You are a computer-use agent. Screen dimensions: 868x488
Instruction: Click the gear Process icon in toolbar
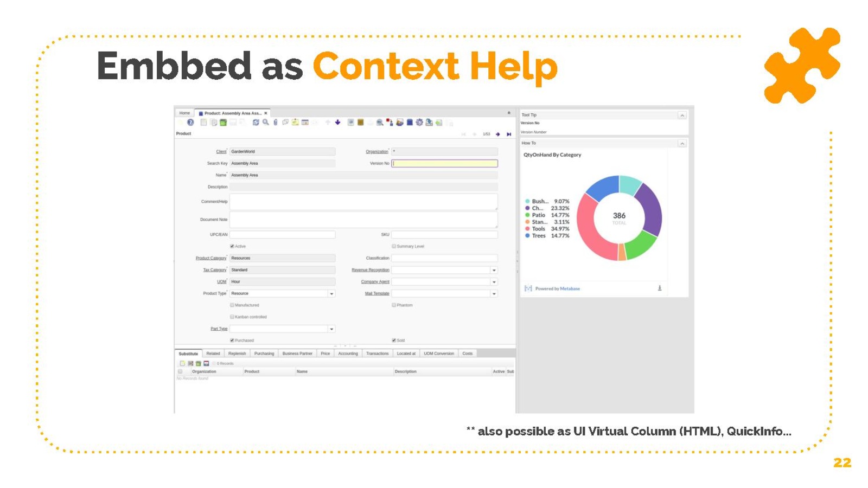point(419,123)
